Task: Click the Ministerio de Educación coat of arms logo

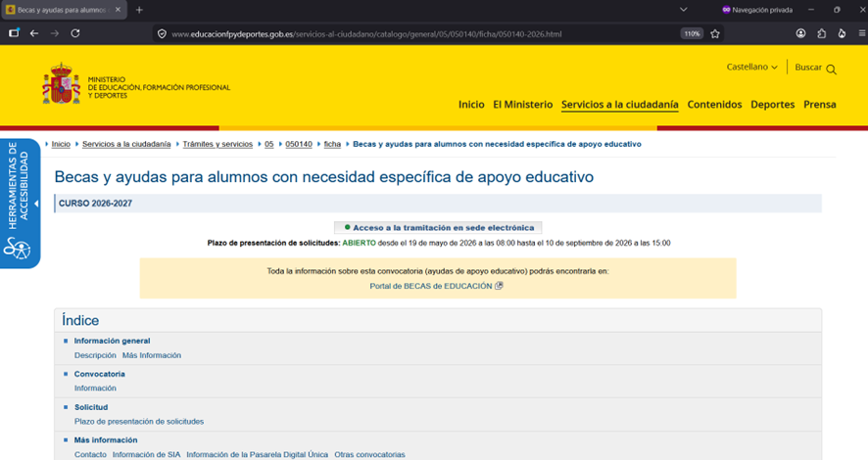Action: click(x=62, y=83)
